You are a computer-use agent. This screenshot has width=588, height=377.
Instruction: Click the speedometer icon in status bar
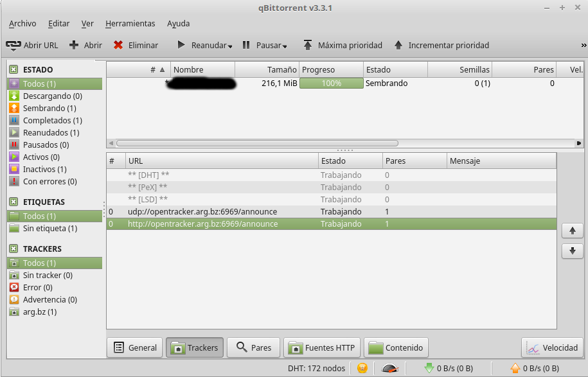[389, 368]
